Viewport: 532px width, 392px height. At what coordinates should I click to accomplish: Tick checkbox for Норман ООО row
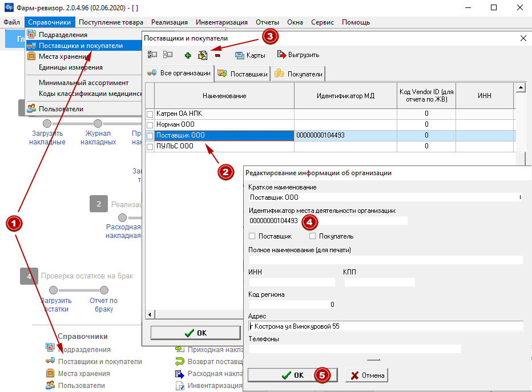point(150,125)
